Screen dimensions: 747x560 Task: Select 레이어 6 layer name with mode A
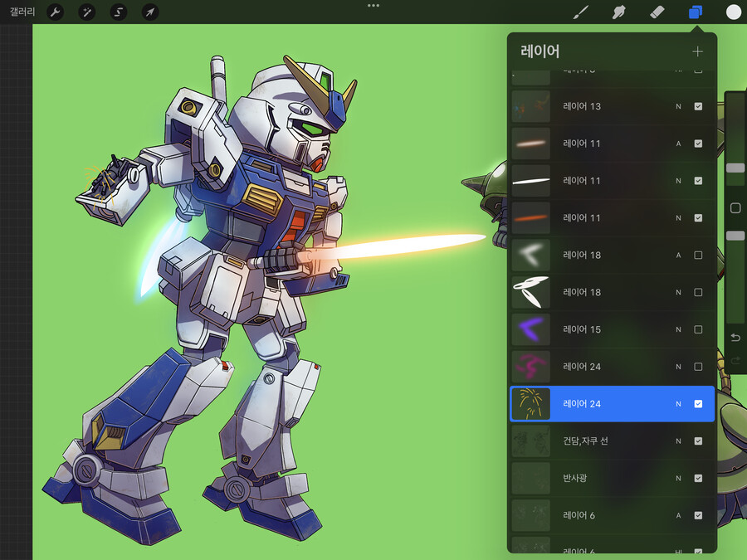pyautogui.click(x=579, y=514)
